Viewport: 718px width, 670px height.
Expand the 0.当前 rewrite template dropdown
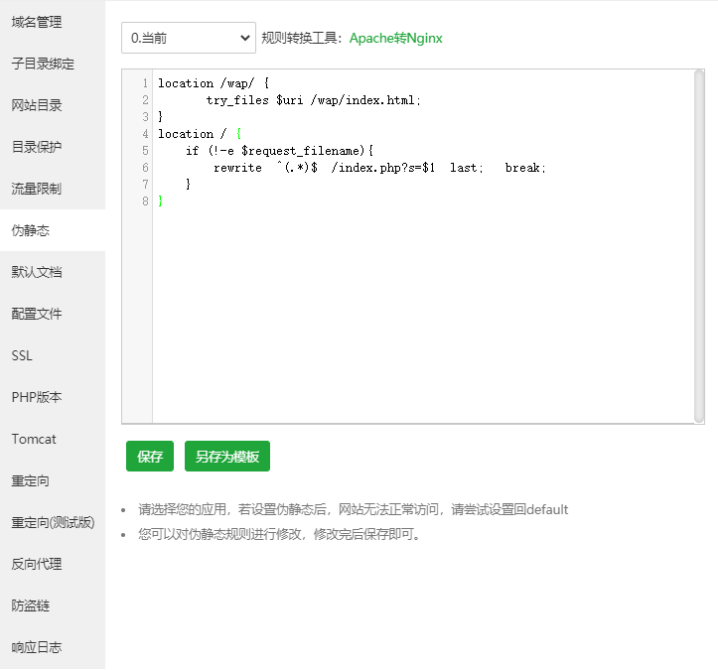[x=188, y=38]
